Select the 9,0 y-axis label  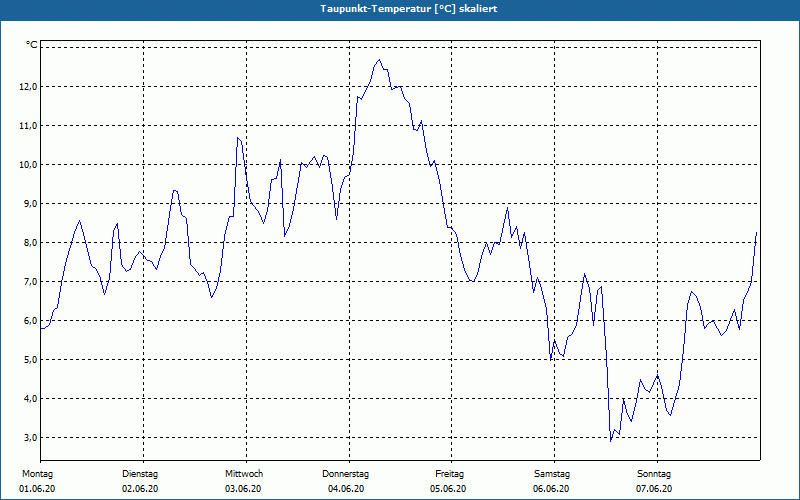pos(31,204)
